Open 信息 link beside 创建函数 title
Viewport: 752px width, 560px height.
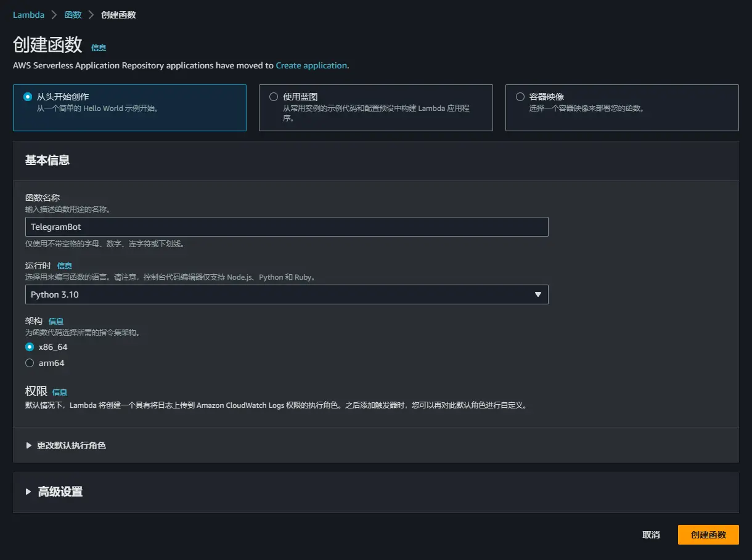click(x=99, y=47)
